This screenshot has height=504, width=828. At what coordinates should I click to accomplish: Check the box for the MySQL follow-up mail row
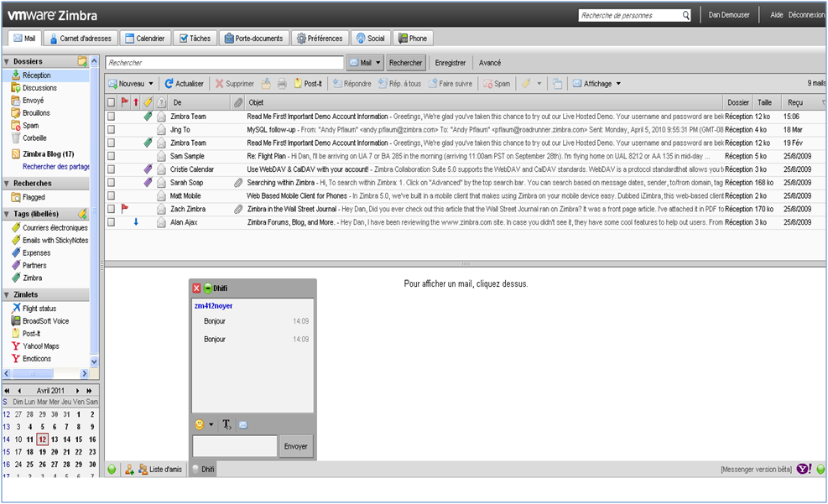coord(111,129)
